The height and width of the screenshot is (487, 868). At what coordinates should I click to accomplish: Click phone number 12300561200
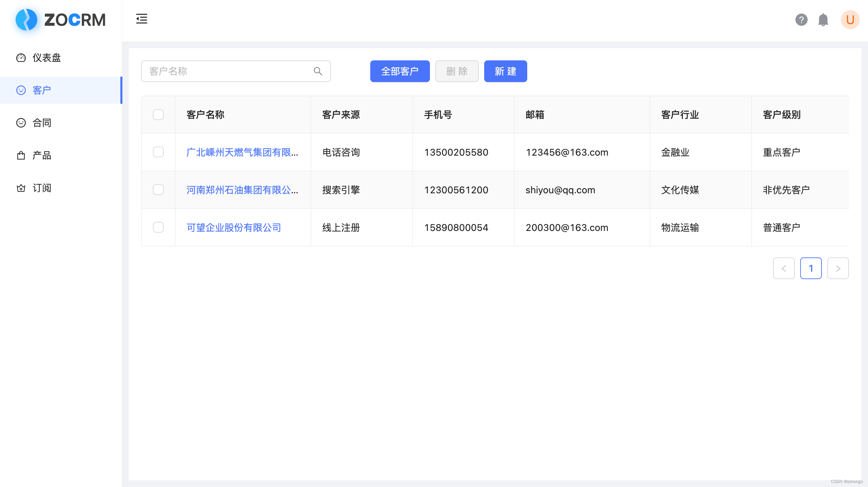tap(456, 190)
